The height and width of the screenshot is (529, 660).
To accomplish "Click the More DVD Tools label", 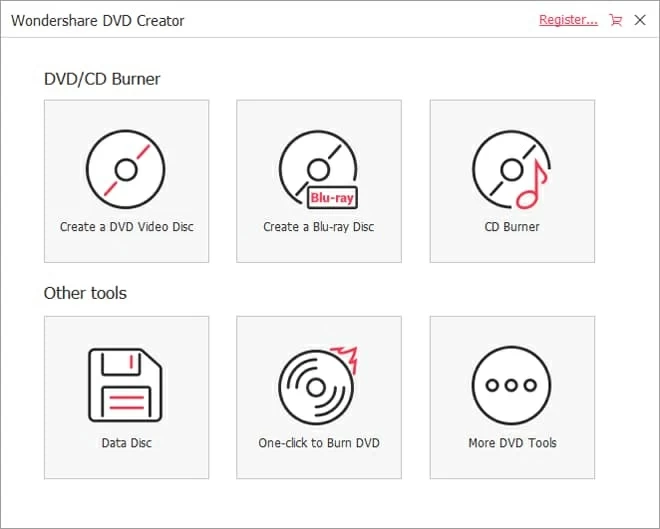I will [x=512, y=443].
